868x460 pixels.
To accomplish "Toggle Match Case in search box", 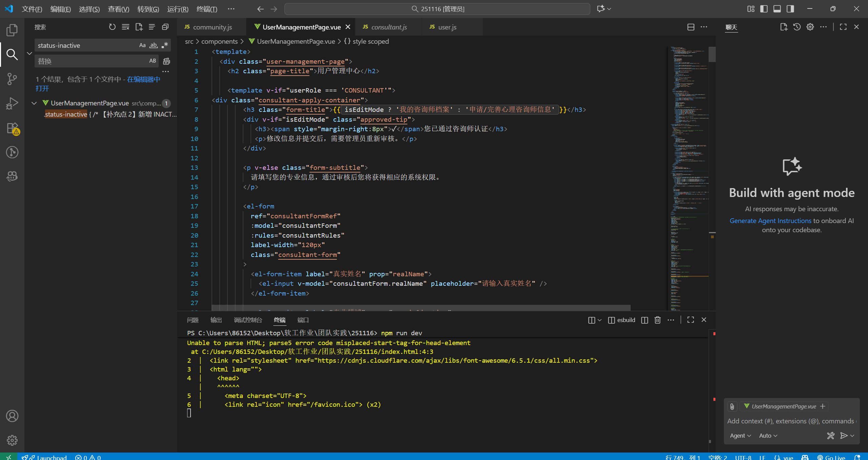I will click(x=142, y=45).
